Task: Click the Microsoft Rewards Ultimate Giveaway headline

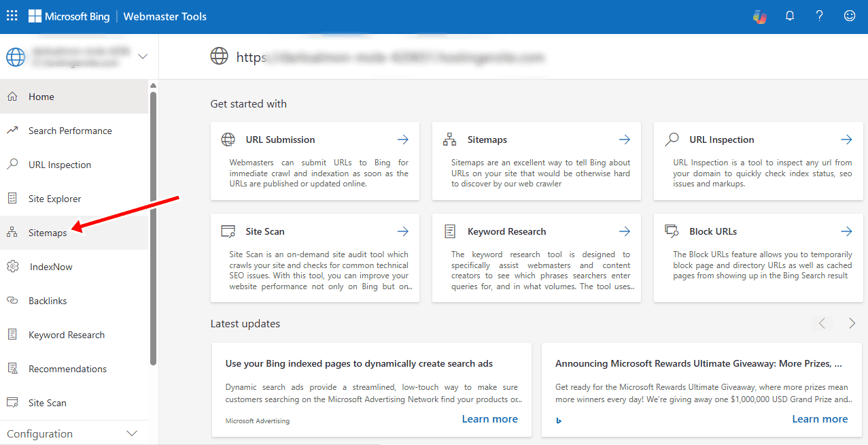Action: [x=699, y=364]
